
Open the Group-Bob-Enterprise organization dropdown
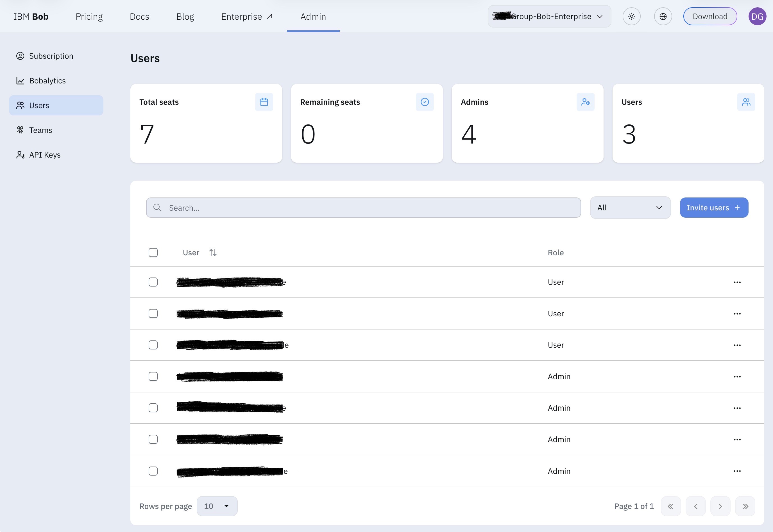tap(549, 16)
